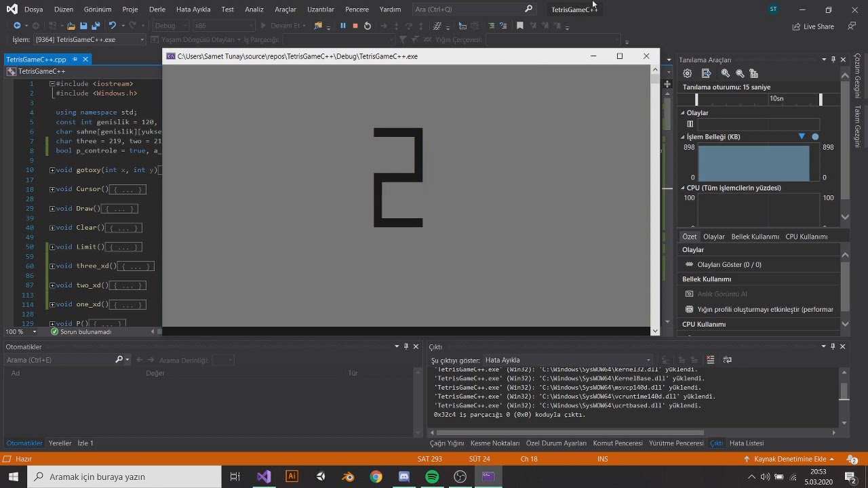Open the Dosya menu
Screen dimensions: 868x488
33,9
